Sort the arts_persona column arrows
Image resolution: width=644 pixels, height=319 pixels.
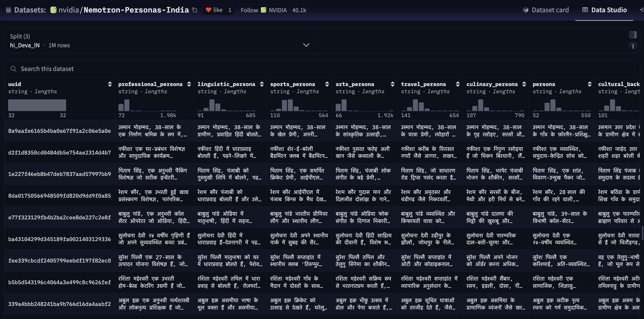pyautogui.click(x=392, y=84)
